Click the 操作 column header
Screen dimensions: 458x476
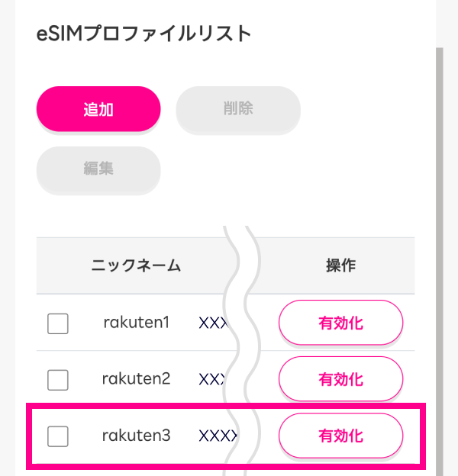pos(340,265)
